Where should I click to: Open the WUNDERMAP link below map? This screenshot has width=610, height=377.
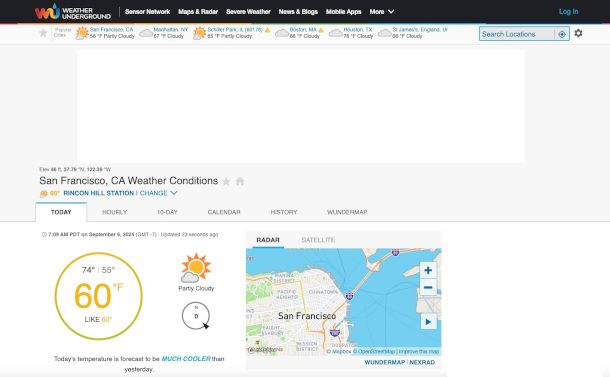tap(385, 362)
